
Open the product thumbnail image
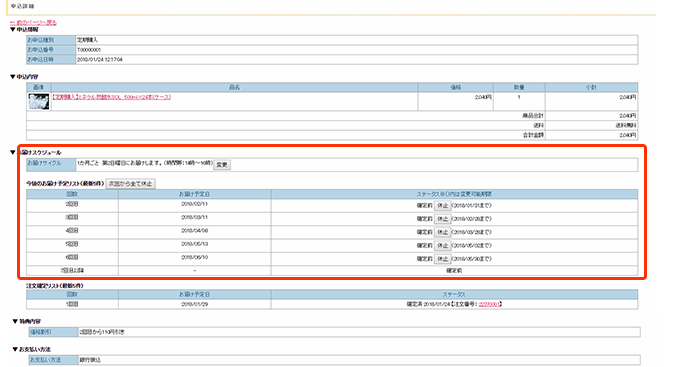[39, 101]
